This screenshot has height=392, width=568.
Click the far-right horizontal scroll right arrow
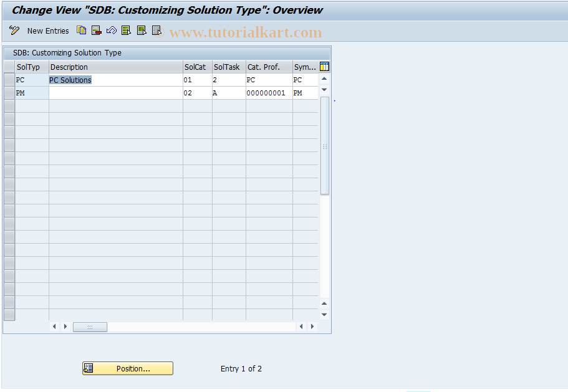pos(312,327)
